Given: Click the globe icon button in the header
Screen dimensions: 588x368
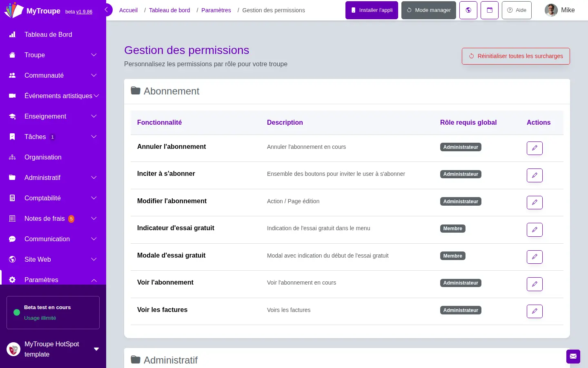Looking at the screenshot, I should (468, 10).
